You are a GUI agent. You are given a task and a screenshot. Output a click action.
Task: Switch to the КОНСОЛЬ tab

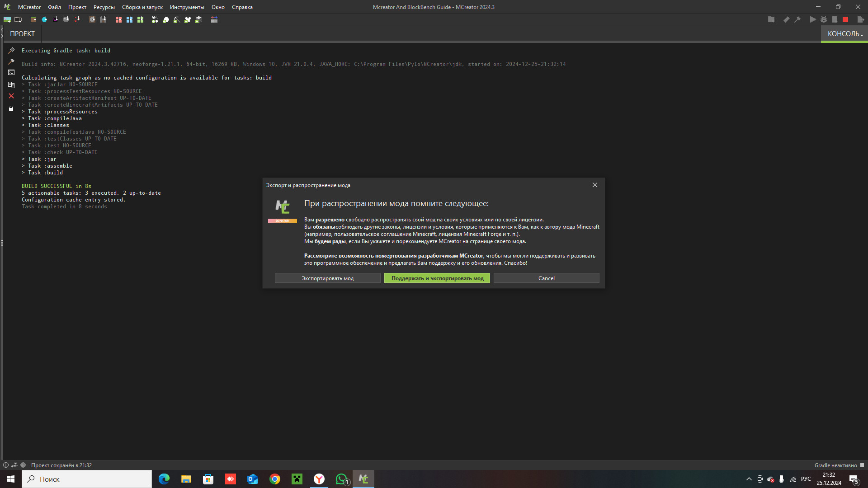[x=844, y=34]
